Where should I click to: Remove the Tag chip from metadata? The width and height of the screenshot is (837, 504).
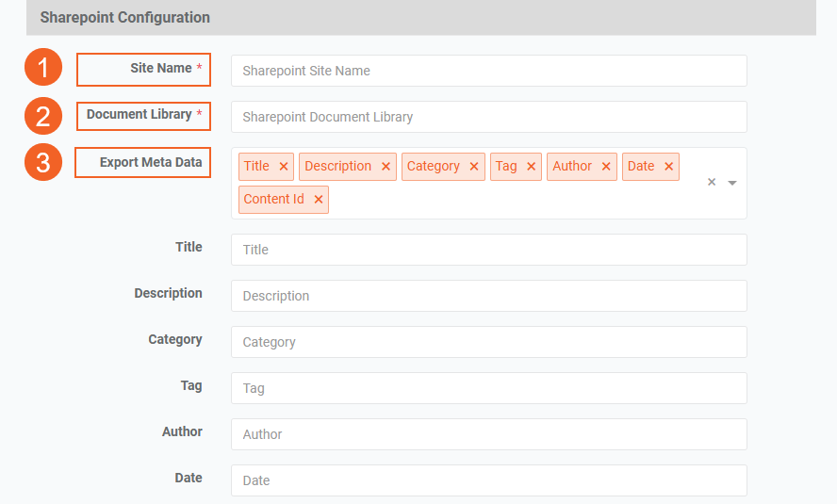pyautogui.click(x=532, y=167)
